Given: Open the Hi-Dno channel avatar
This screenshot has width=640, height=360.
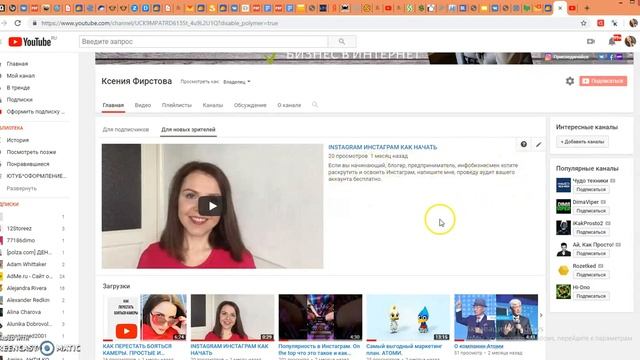Looking at the screenshot, I should click(x=563, y=291).
